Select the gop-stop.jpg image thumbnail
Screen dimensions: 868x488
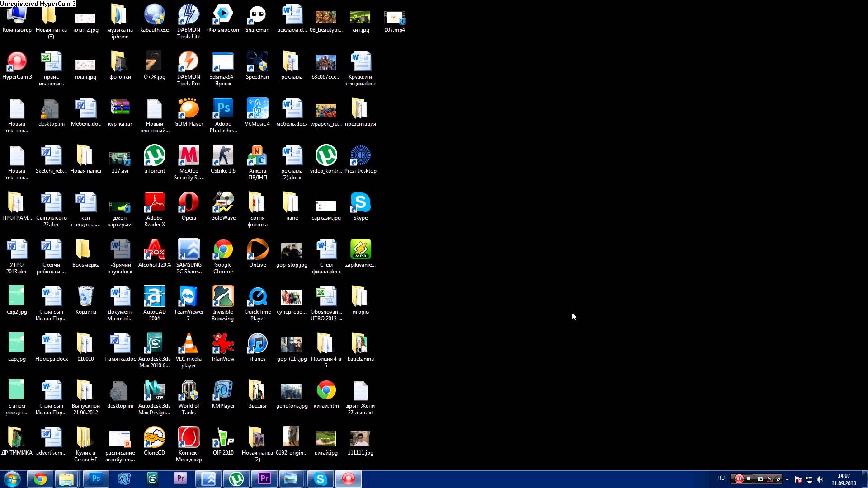click(292, 255)
